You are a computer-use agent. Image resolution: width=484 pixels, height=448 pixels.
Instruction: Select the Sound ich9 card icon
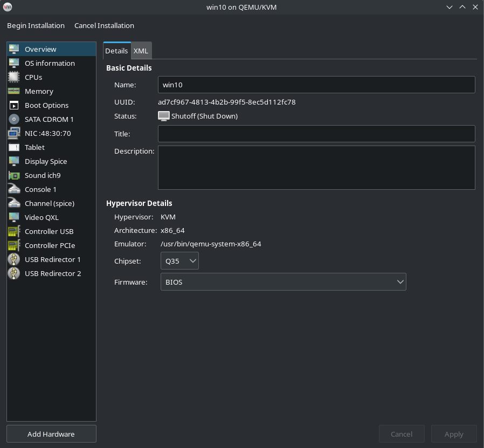click(x=14, y=175)
